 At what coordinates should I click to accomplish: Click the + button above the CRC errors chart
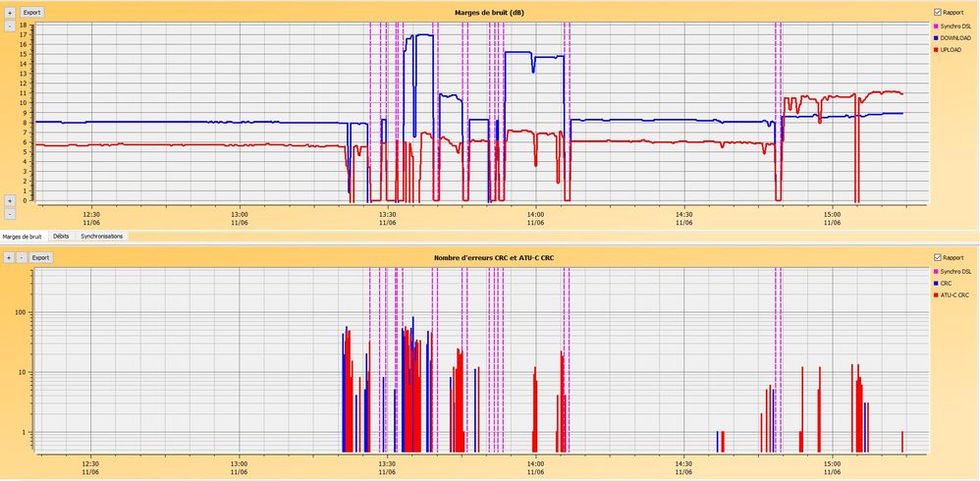(x=9, y=257)
